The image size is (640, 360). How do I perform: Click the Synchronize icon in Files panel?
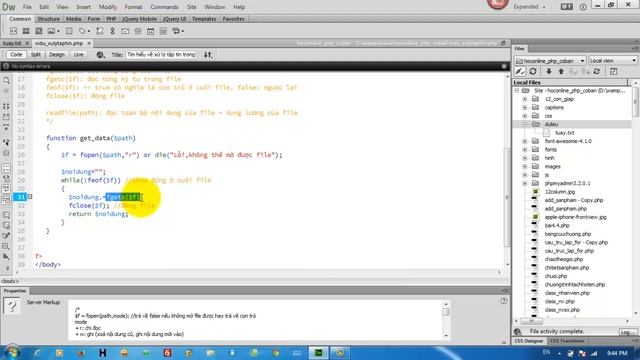pyautogui.click(x=596, y=71)
